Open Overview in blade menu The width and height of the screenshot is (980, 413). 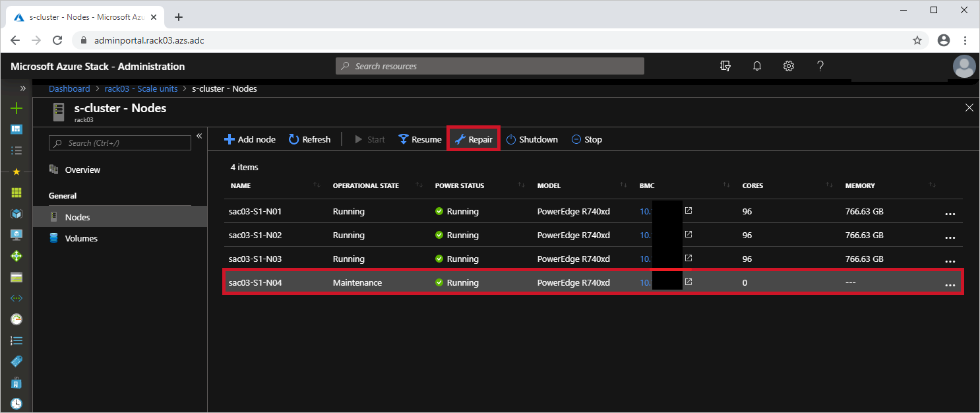click(x=82, y=170)
